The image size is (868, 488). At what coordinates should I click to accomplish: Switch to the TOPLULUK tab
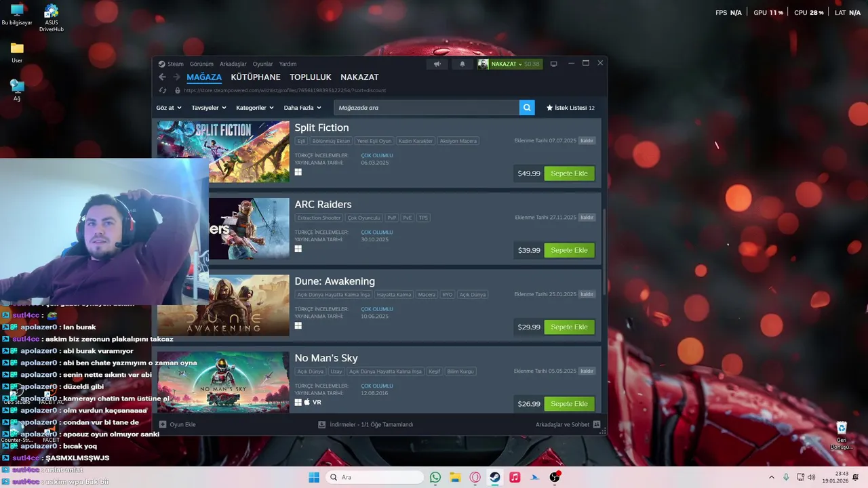pyautogui.click(x=311, y=77)
